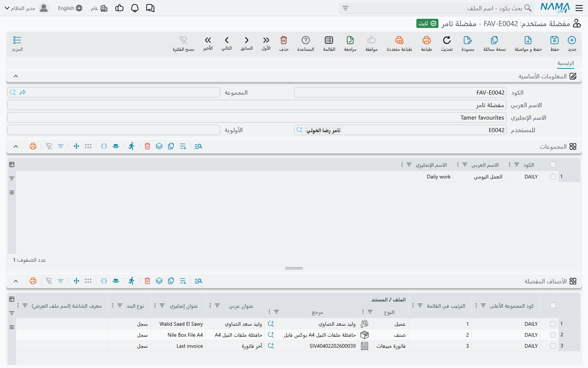
Task: Tick the checkbox of the Daily work group row
Action: point(553,177)
